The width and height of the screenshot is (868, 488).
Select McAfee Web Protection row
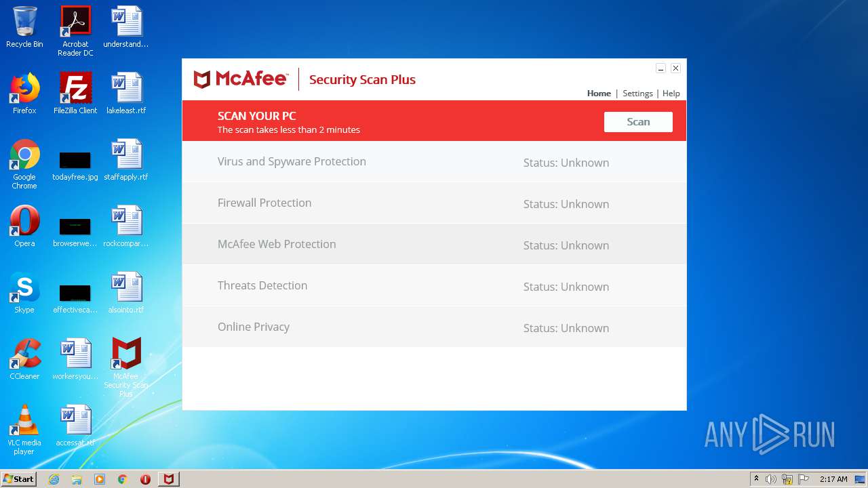(x=434, y=245)
